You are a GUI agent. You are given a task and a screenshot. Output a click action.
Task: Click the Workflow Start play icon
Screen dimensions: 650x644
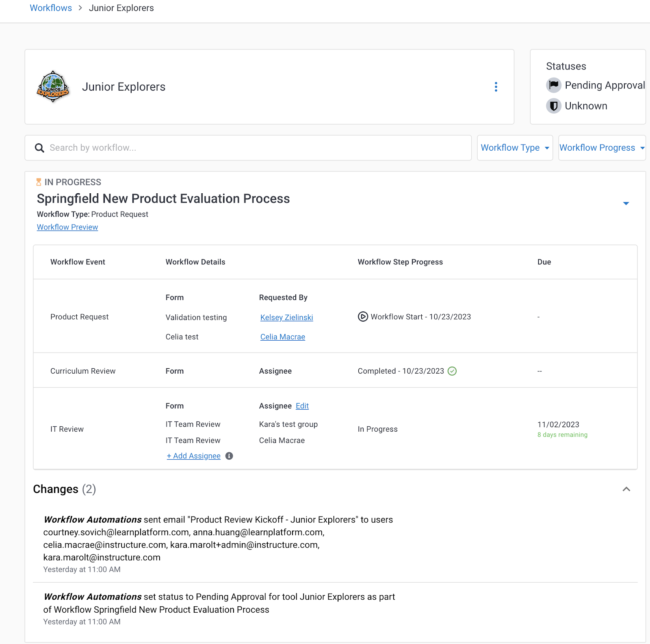click(x=363, y=317)
